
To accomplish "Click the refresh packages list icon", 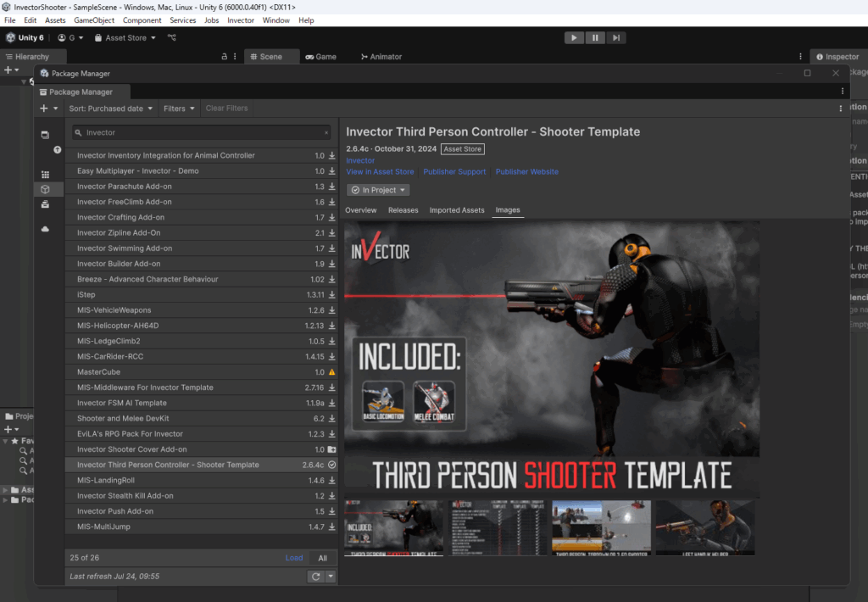I will (x=315, y=577).
